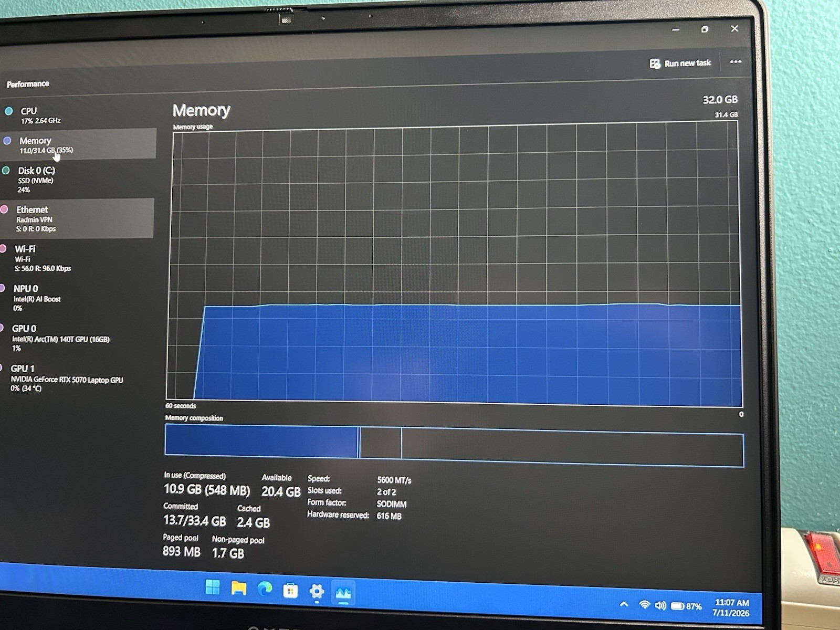This screenshot has height=630, width=840.
Task: Click the NPU 0 circle graph icon
Action: (x=2, y=288)
